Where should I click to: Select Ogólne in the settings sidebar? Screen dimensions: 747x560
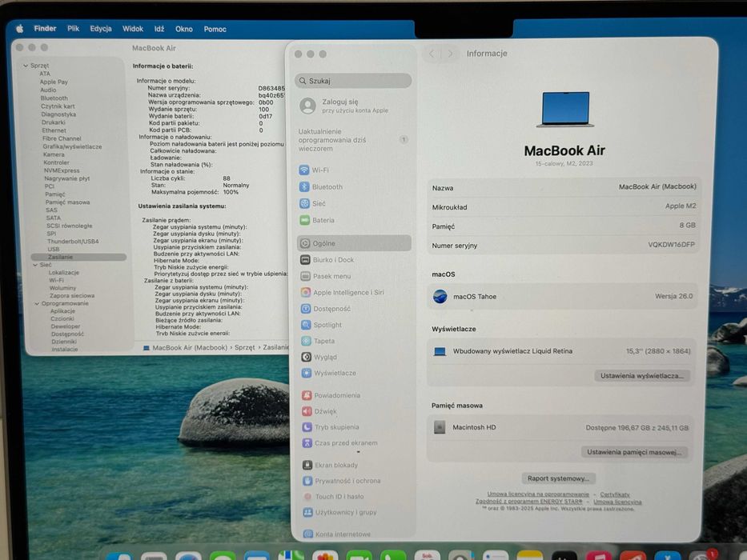click(354, 243)
